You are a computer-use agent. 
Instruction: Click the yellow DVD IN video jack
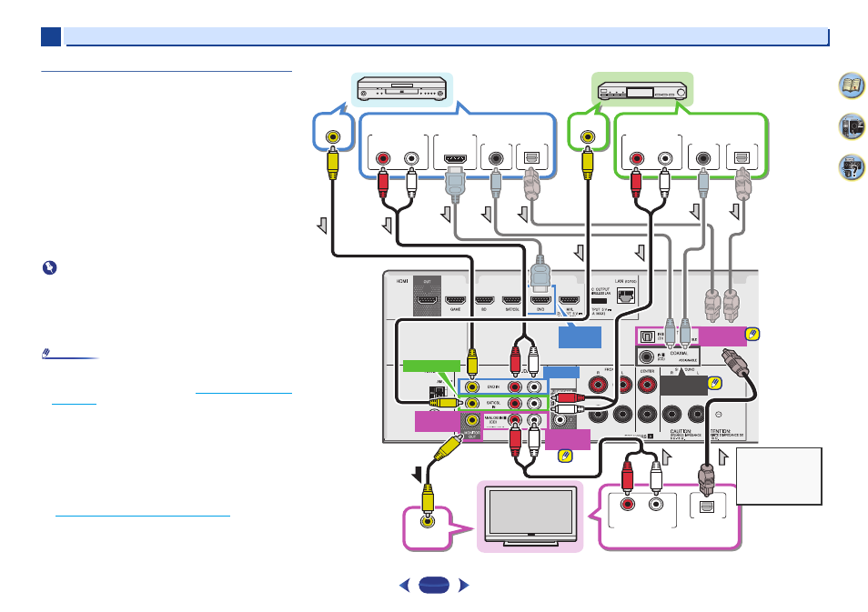pyautogui.click(x=472, y=387)
